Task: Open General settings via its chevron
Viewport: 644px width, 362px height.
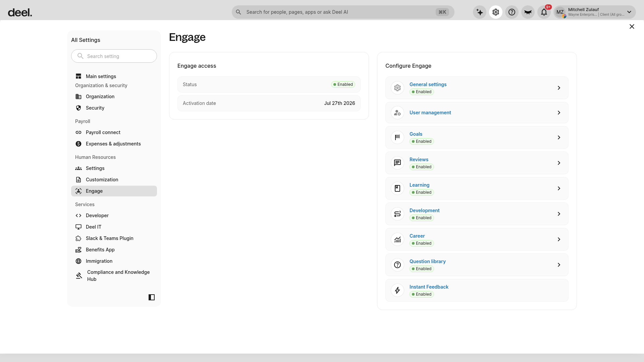Action: pos(559,88)
